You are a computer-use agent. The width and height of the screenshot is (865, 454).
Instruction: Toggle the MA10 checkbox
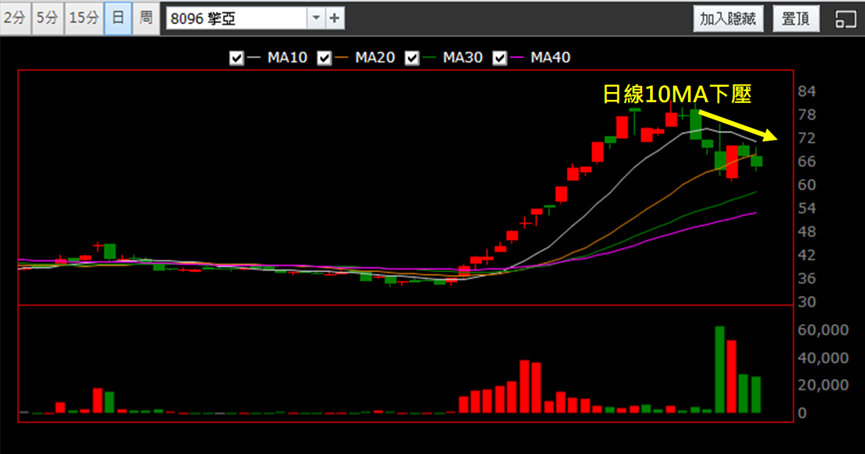pyautogui.click(x=236, y=58)
